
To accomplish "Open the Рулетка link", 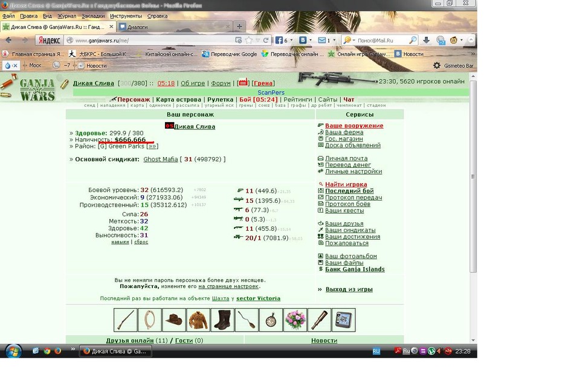I will tap(220, 99).
